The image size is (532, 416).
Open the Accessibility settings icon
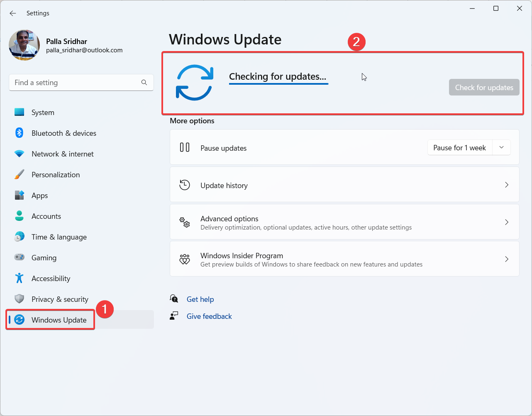(19, 278)
